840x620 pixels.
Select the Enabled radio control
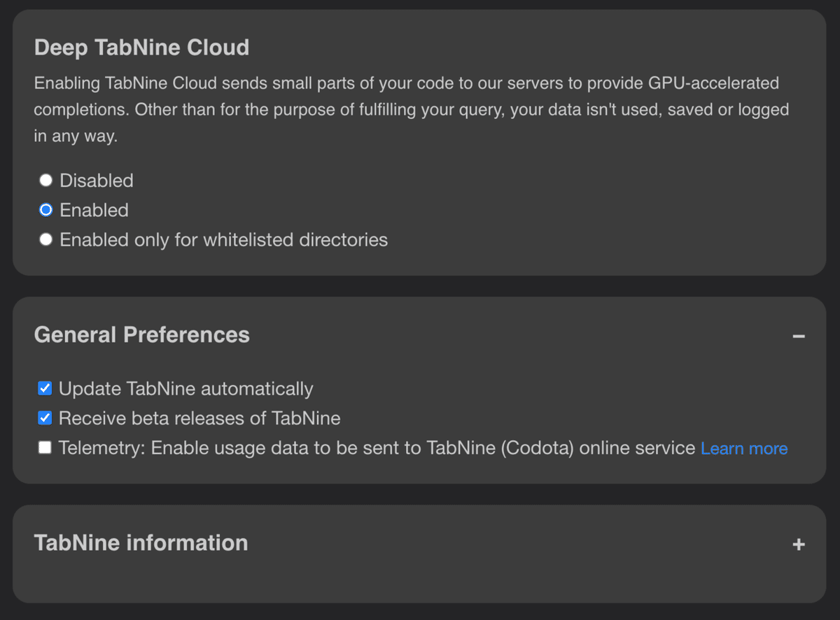[45, 210]
